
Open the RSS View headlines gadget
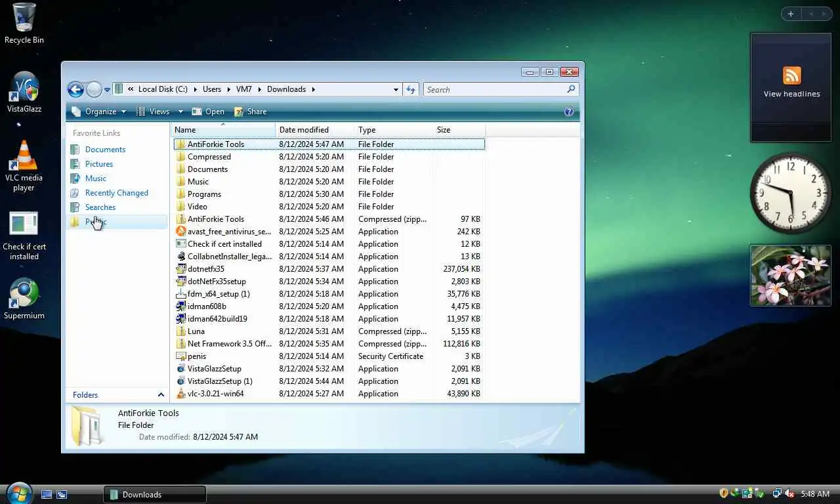[791, 87]
